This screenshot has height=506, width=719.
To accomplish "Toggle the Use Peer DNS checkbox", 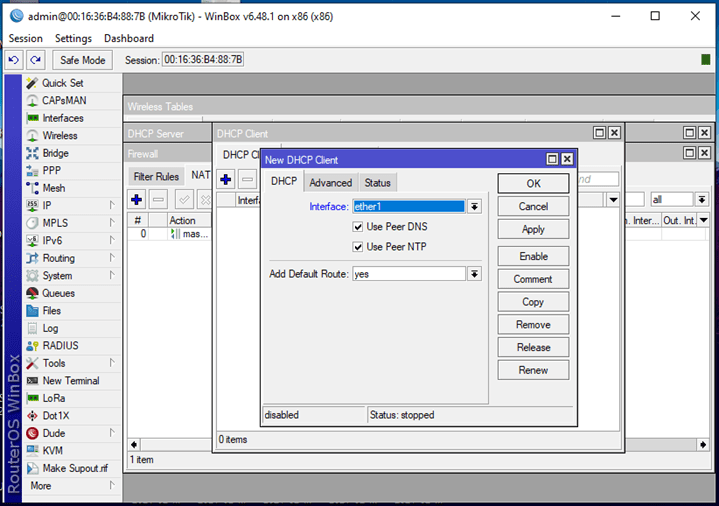I will click(x=358, y=227).
